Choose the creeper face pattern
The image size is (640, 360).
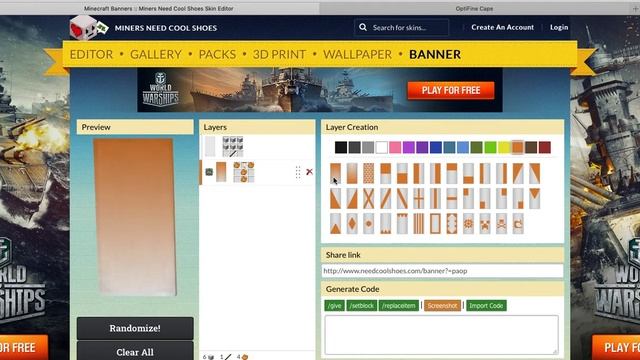tap(485, 224)
